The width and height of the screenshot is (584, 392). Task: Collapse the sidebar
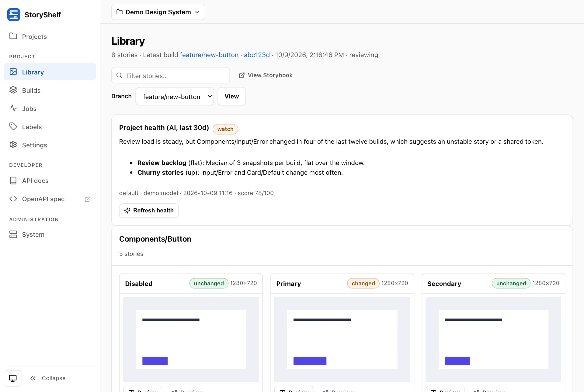(x=48, y=378)
